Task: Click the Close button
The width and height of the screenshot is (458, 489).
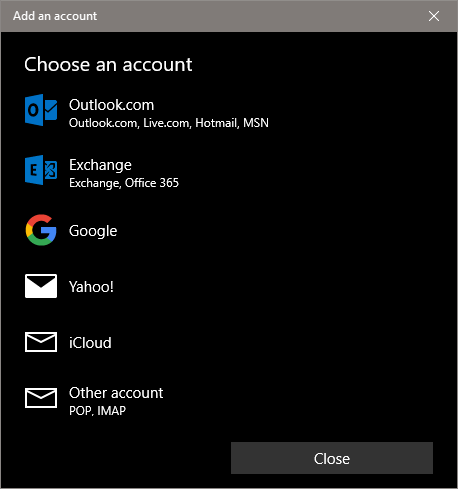Action: pyautogui.click(x=332, y=458)
